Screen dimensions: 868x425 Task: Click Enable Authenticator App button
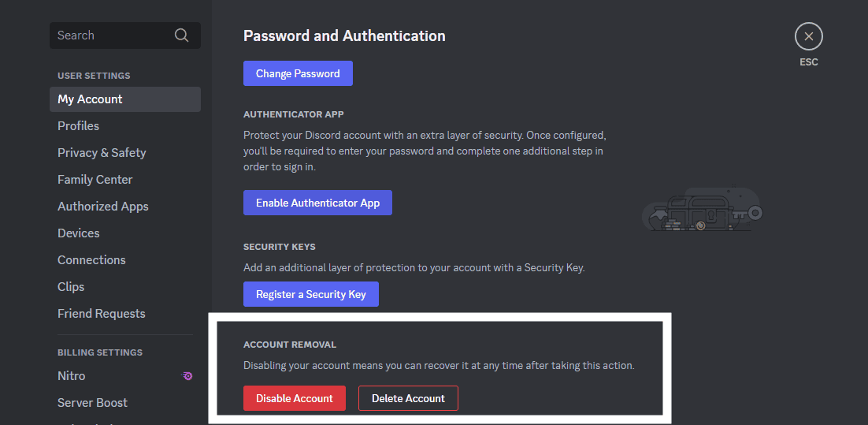tap(317, 203)
